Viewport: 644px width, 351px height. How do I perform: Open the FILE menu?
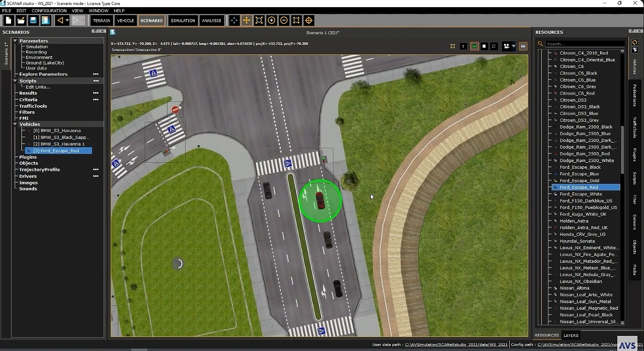coord(7,11)
